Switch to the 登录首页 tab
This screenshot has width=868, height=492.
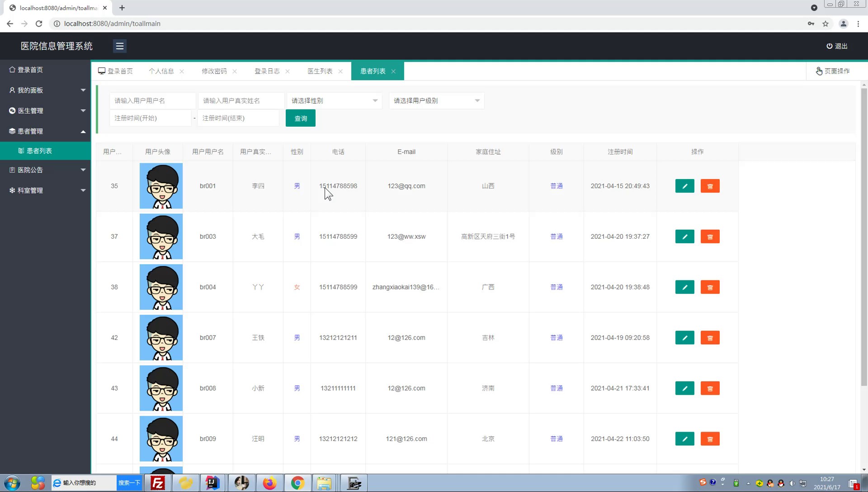pyautogui.click(x=116, y=71)
